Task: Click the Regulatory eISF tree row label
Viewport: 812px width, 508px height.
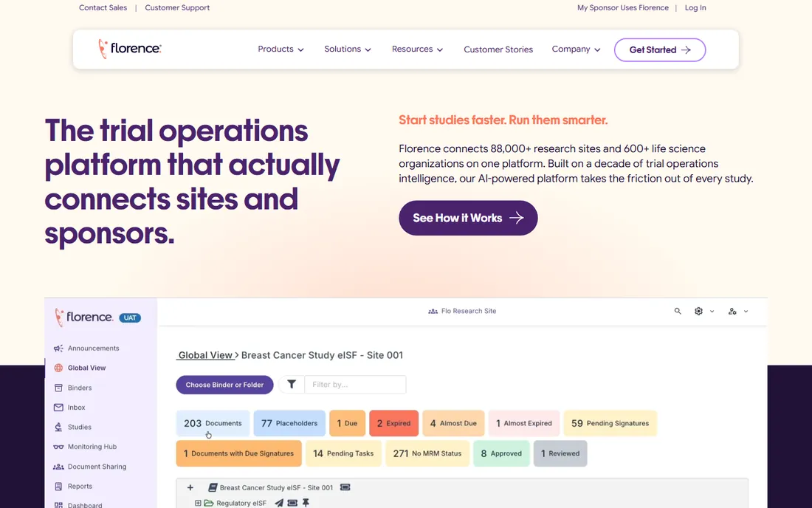Action: (241, 503)
